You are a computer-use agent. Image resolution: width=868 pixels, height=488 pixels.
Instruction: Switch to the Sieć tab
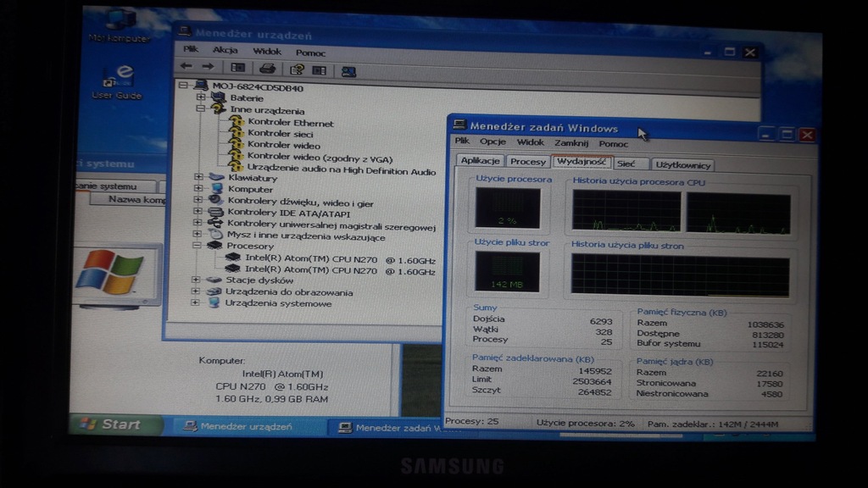tap(631, 164)
